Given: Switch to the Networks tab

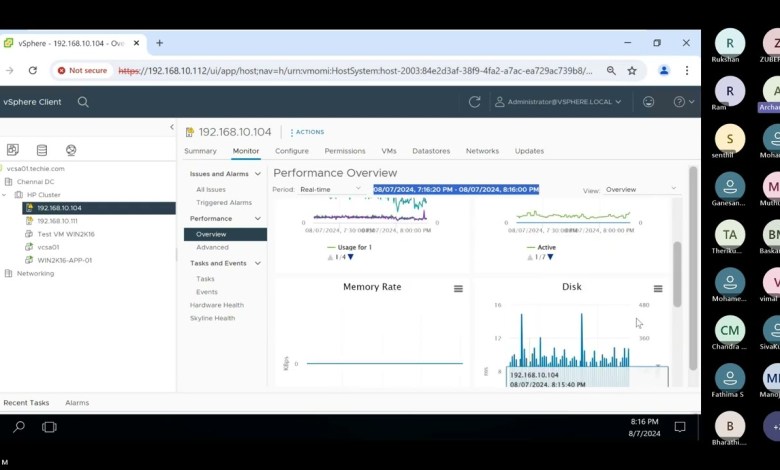Looking at the screenshot, I should (x=482, y=151).
